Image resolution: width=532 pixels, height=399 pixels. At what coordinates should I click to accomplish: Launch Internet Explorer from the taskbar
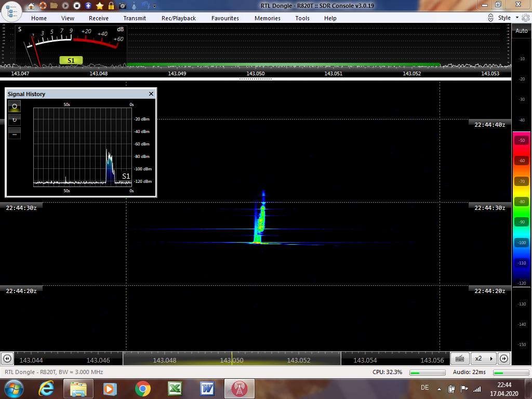[x=46, y=389]
